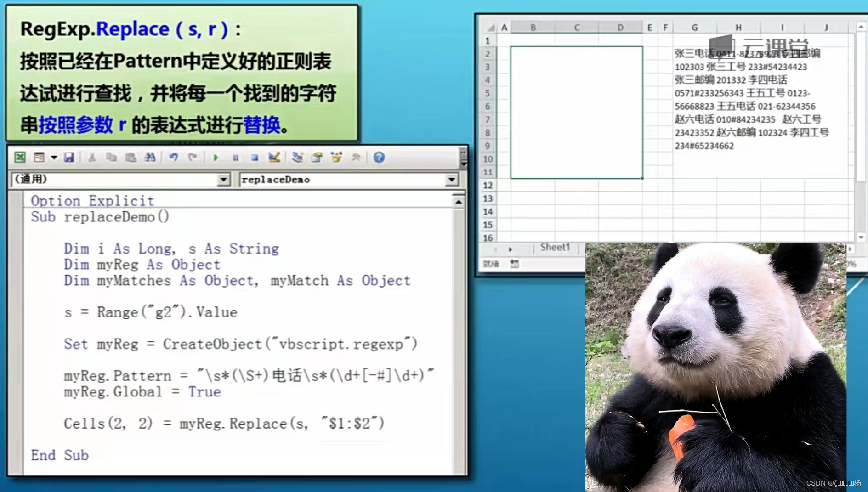This screenshot has height=492, width=868.
Task: Click the Paste clipboard icon
Action: click(x=131, y=158)
